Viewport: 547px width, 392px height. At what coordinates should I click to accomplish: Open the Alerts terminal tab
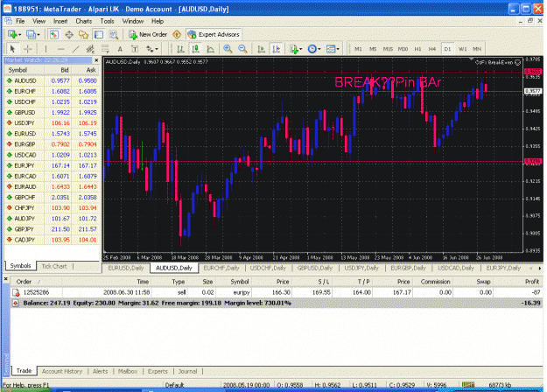click(100, 371)
